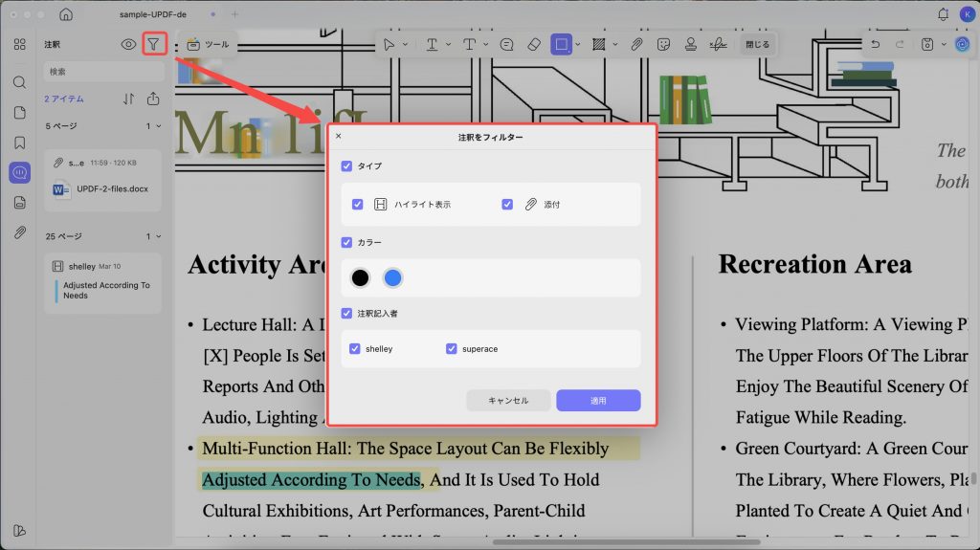Select the eraser tool in toolbar
The width and height of the screenshot is (980, 550).
(x=534, y=44)
